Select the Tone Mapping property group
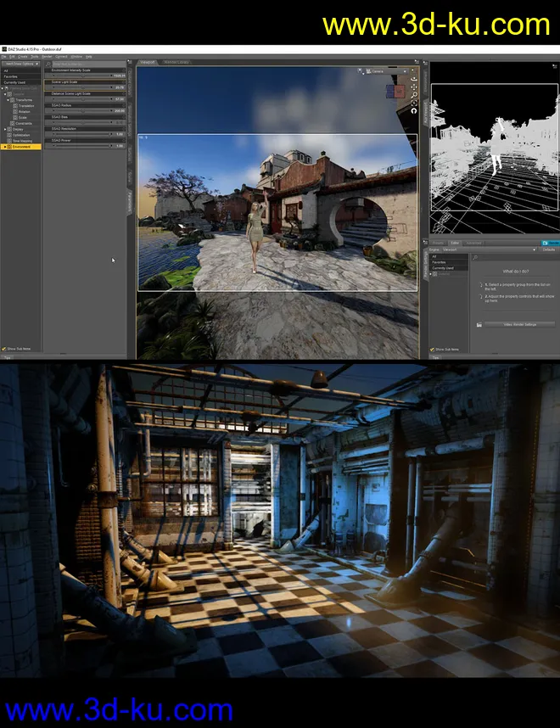Screen dimensions: 560x728 [x=23, y=141]
